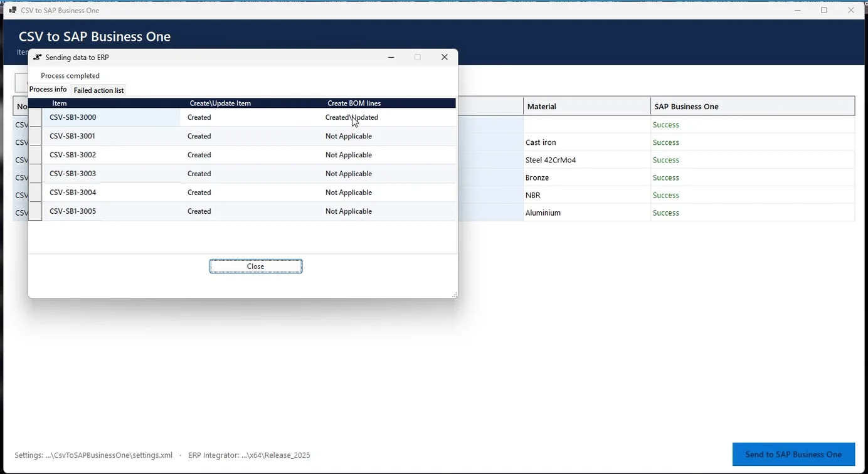
Task: Send data via Send to SAP Business One
Action: pos(793,455)
